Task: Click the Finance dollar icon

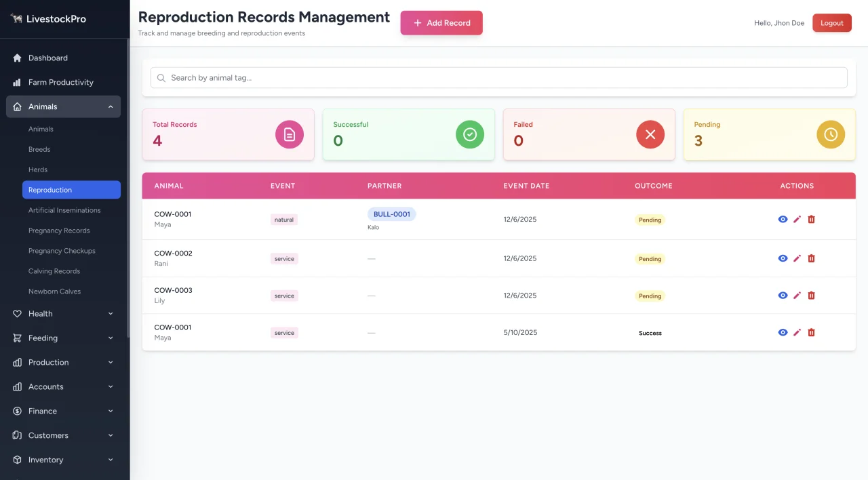Action: 18,412
